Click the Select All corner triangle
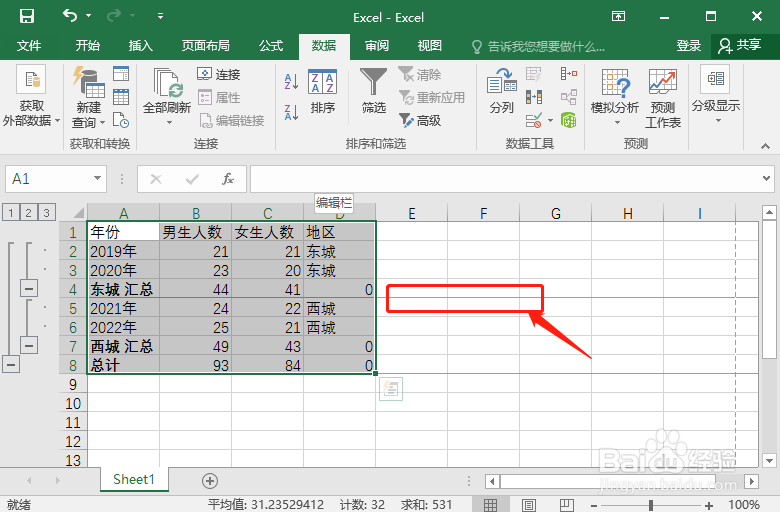780x512 pixels. (78, 213)
